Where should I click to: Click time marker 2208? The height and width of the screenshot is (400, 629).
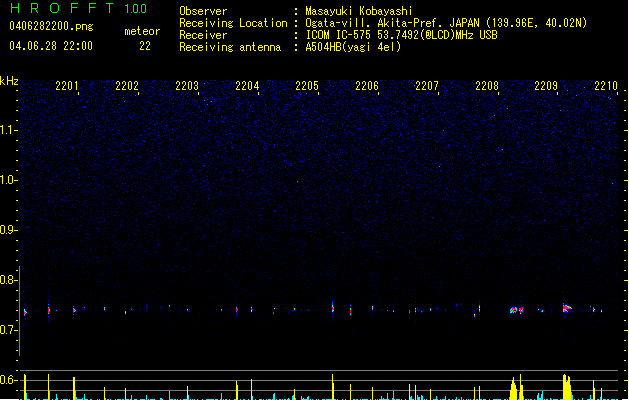(487, 85)
